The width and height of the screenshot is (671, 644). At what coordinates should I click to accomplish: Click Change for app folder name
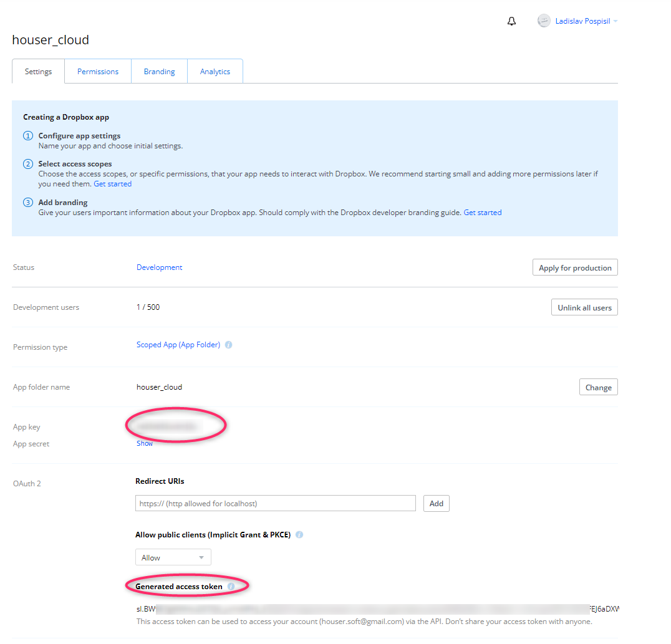(x=598, y=387)
